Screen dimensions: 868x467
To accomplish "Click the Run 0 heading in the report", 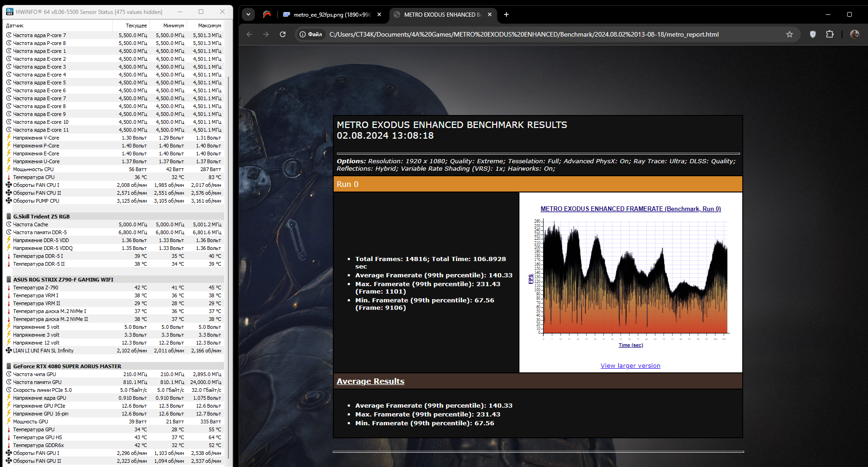I will 348,184.
